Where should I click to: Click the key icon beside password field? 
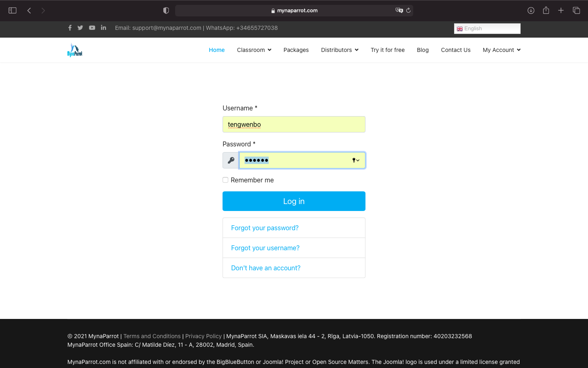(231, 160)
